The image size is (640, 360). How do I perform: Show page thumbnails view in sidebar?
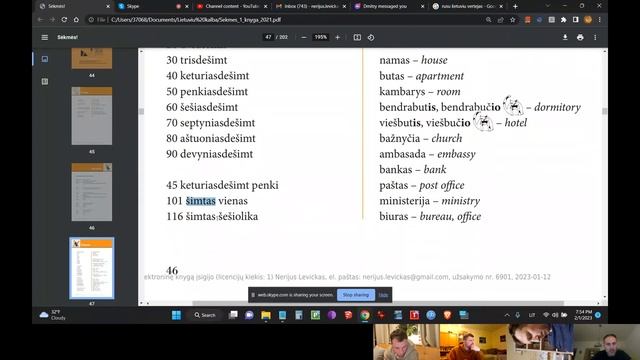[x=45, y=59]
